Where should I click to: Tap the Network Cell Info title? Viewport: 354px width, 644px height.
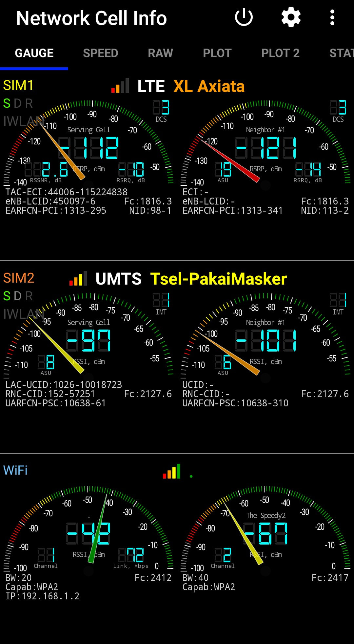pyautogui.click(x=91, y=18)
